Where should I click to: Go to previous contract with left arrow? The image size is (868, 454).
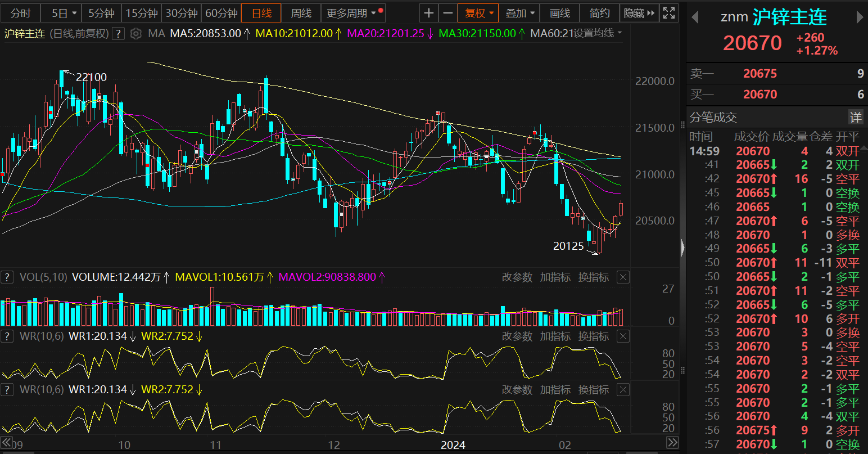point(695,17)
